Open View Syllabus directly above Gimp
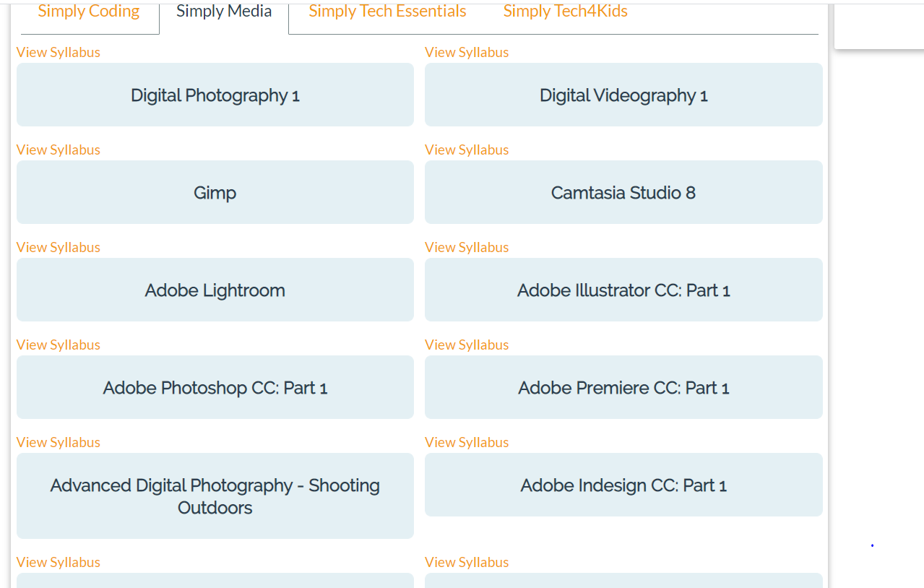Screen dimensions: 924x588 [x=59, y=150]
